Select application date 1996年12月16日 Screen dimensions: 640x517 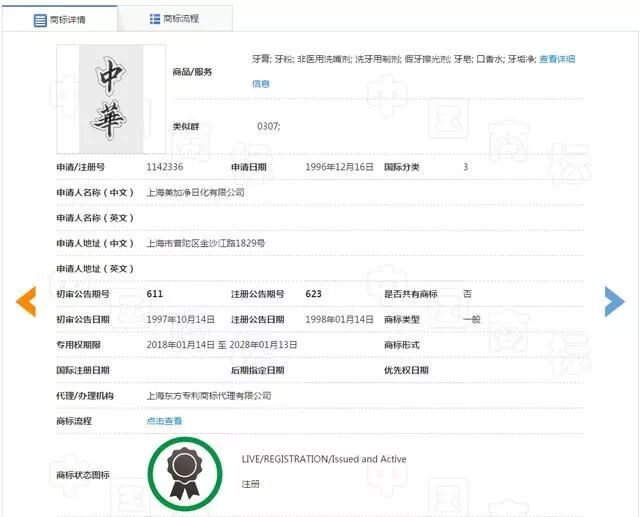pyautogui.click(x=339, y=167)
